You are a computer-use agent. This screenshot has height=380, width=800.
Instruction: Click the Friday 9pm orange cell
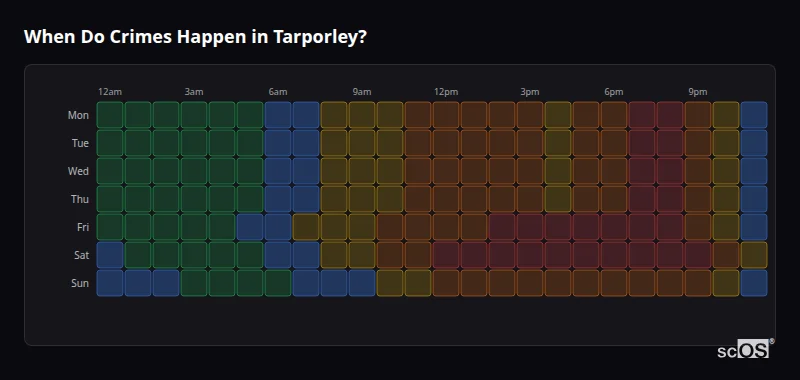698,226
